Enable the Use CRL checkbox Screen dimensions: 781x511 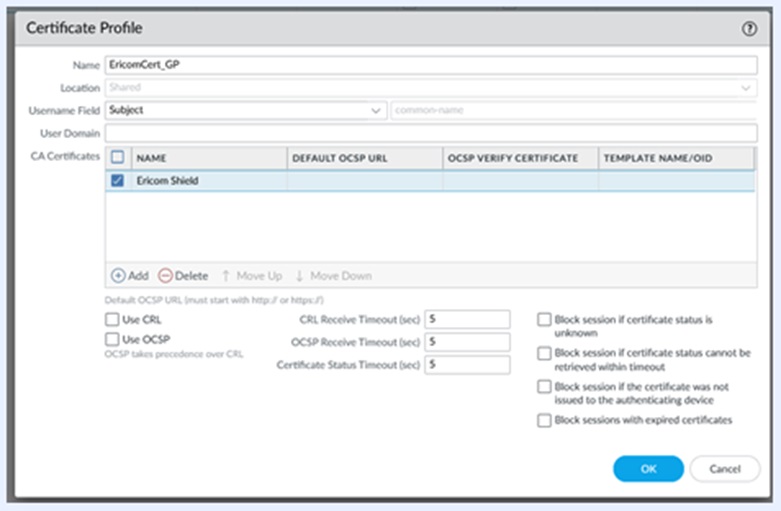pos(112,320)
